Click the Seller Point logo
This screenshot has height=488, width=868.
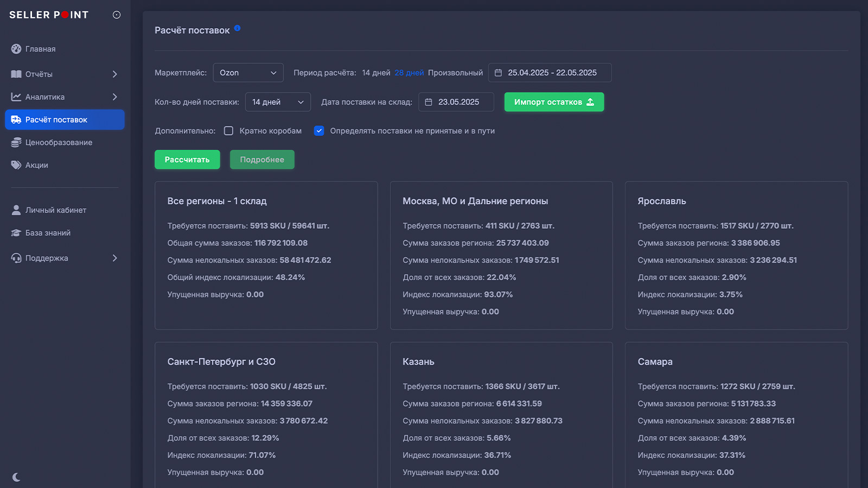tap(49, 15)
